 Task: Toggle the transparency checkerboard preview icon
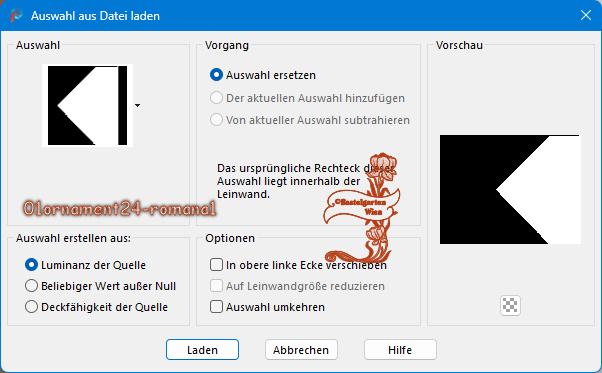click(510, 305)
